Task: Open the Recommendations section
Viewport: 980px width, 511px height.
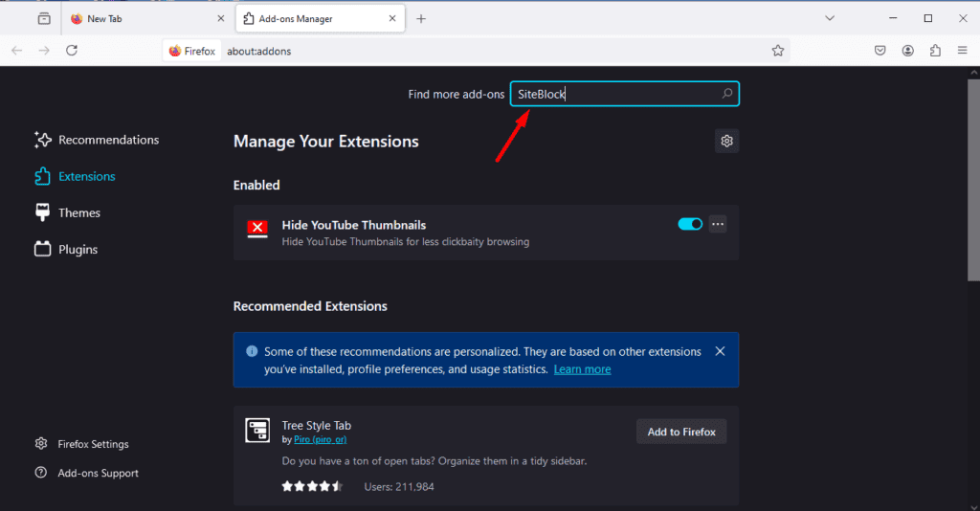Action: 108,140
